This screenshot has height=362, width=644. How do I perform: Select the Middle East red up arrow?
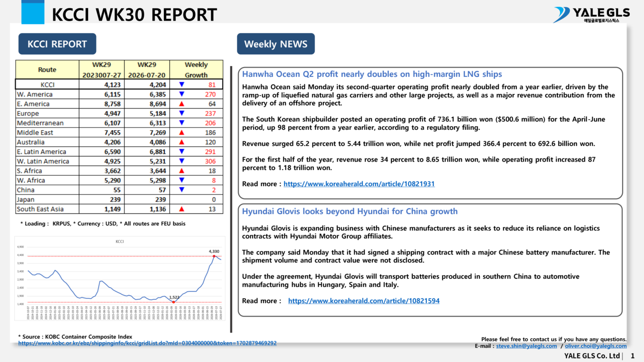[182, 132]
